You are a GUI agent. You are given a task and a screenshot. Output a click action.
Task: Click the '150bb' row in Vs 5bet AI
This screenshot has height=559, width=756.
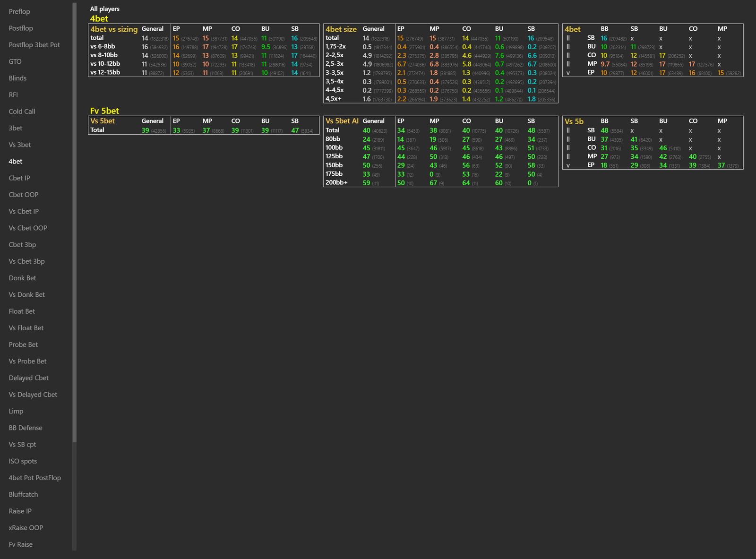334,165
